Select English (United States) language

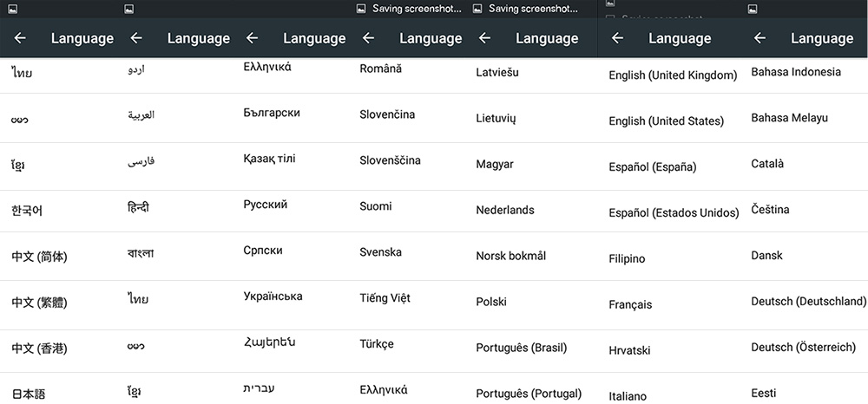point(666,121)
